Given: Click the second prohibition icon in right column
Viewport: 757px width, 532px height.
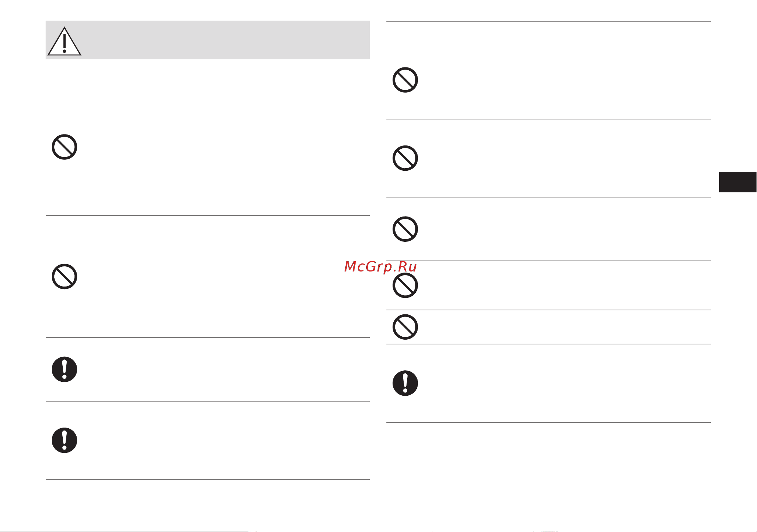Looking at the screenshot, I should (405, 158).
